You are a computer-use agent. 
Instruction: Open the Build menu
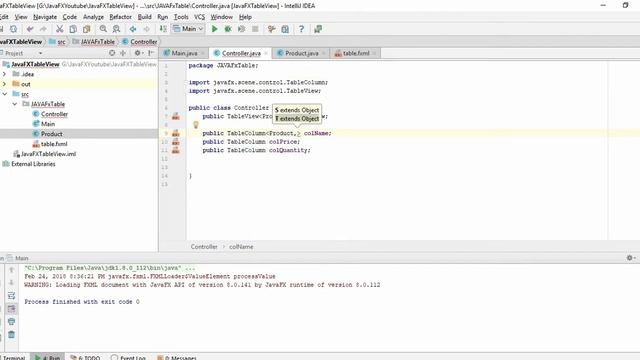click(144, 17)
